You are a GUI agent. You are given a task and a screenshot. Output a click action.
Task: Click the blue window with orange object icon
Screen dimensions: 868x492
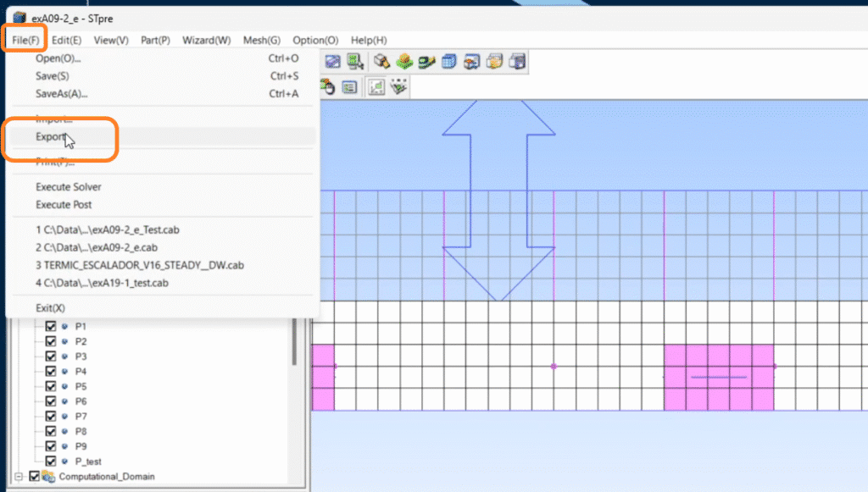click(x=471, y=61)
